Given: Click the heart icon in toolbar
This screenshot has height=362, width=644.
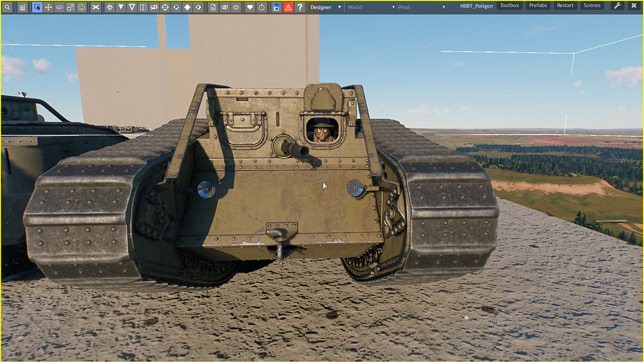Looking at the screenshot, I should (250, 7).
